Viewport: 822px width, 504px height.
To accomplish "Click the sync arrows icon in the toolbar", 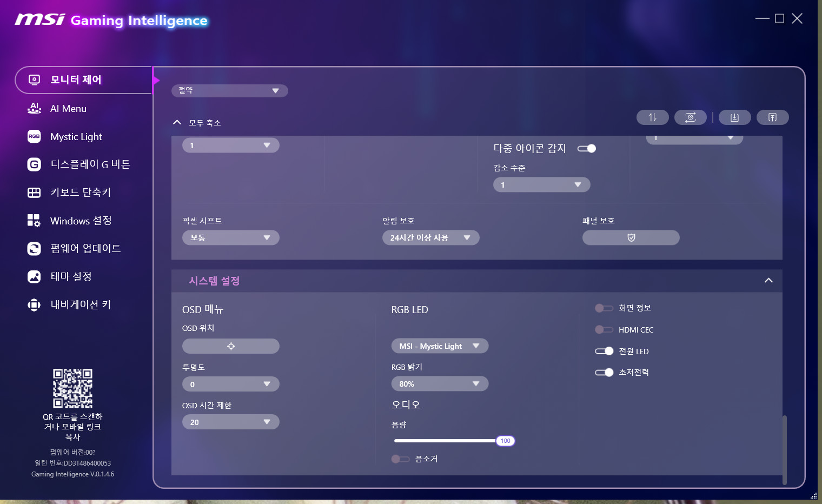I will (653, 117).
